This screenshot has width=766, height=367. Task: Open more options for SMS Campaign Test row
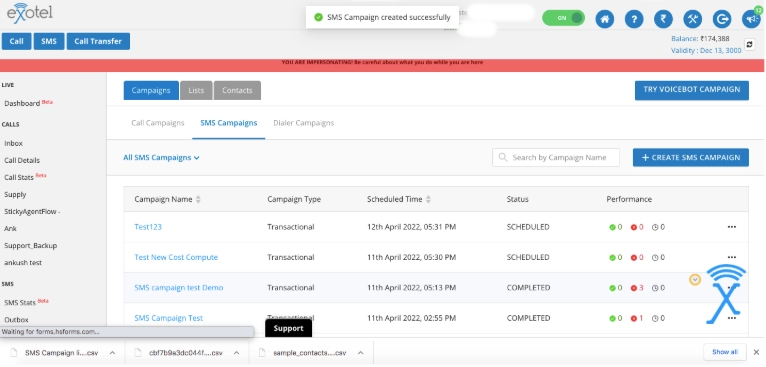pos(731,318)
